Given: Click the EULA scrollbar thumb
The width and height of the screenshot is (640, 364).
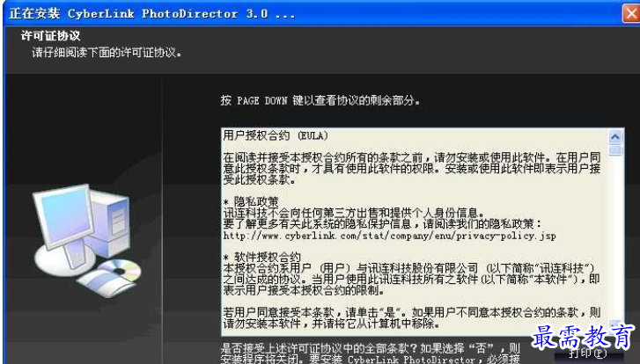Looking at the screenshot, I should coord(615,150).
